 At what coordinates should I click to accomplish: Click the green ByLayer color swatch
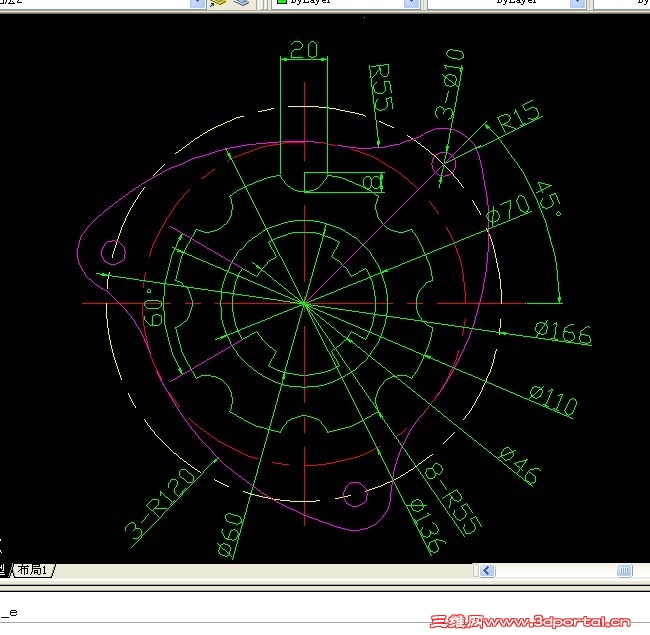282,2
